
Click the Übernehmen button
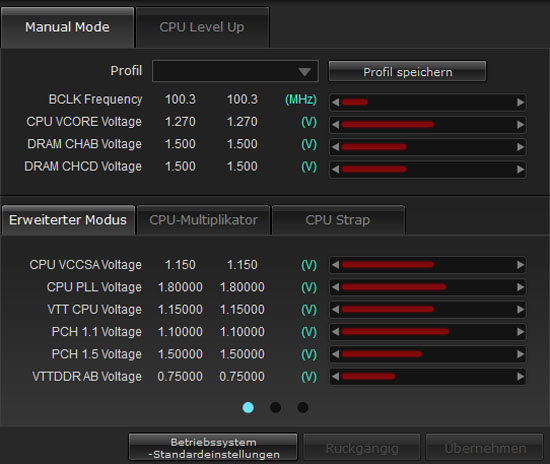pyautogui.click(x=485, y=448)
